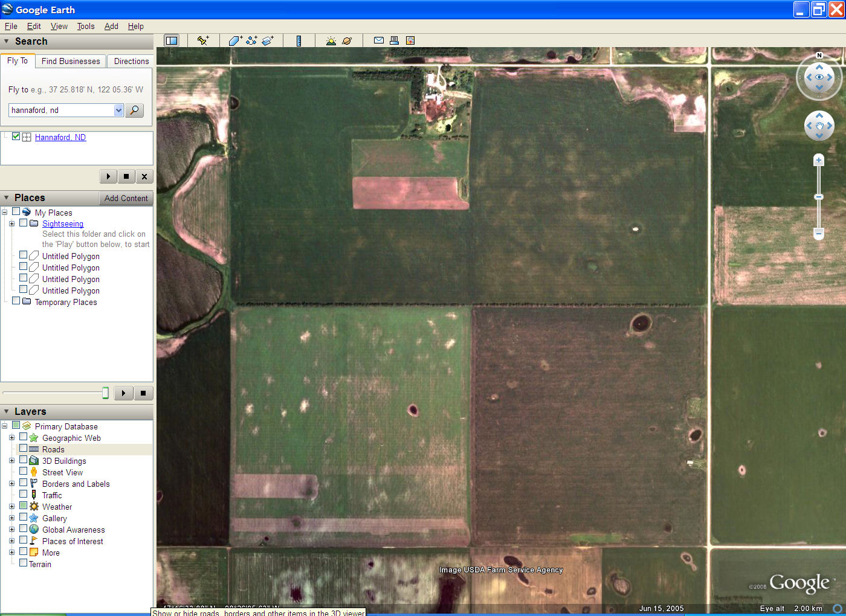The height and width of the screenshot is (616, 846).
Task: Toggle the sunlight display icon
Action: [331, 40]
